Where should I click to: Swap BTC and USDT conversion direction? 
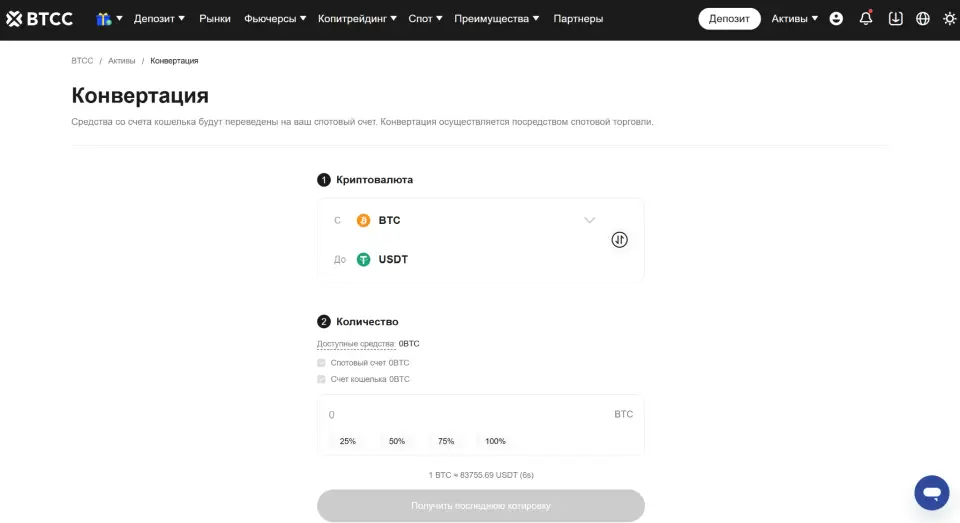[620, 239]
